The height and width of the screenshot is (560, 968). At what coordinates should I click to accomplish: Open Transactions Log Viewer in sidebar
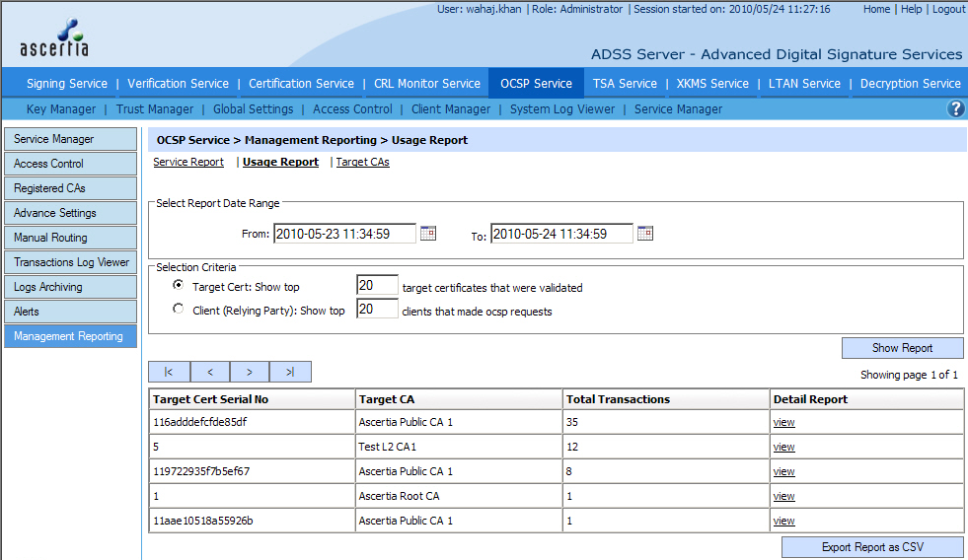pyautogui.click(x=71, y=262)
